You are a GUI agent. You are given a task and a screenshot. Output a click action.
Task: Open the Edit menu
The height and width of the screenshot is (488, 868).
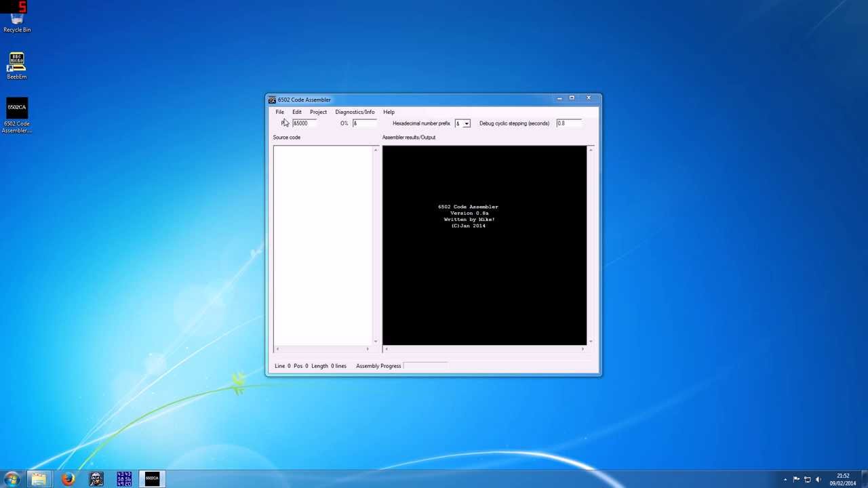pos(297,112)
